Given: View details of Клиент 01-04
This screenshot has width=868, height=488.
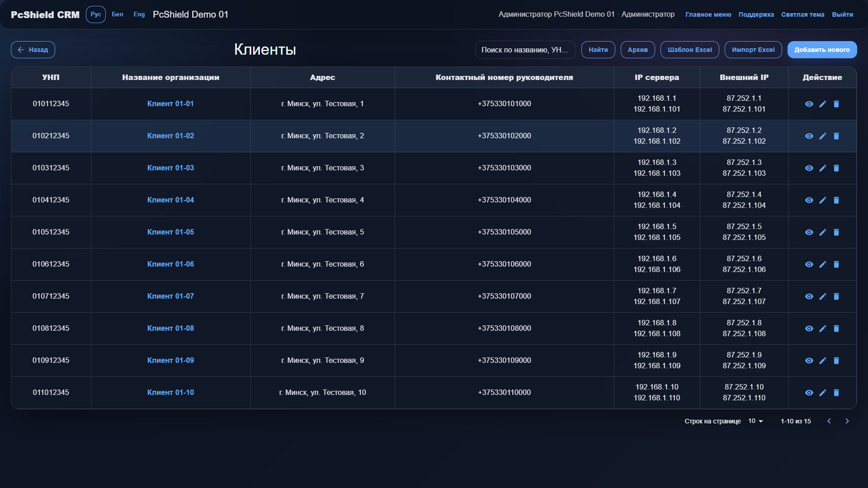Looking at the screenshot, I should (809, 200).
